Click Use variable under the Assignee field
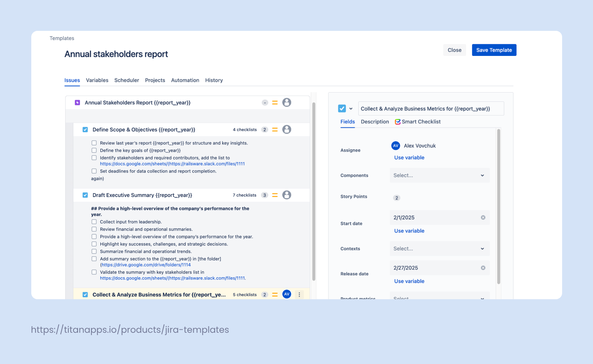 pyautogui.click(x=409, y=157)
